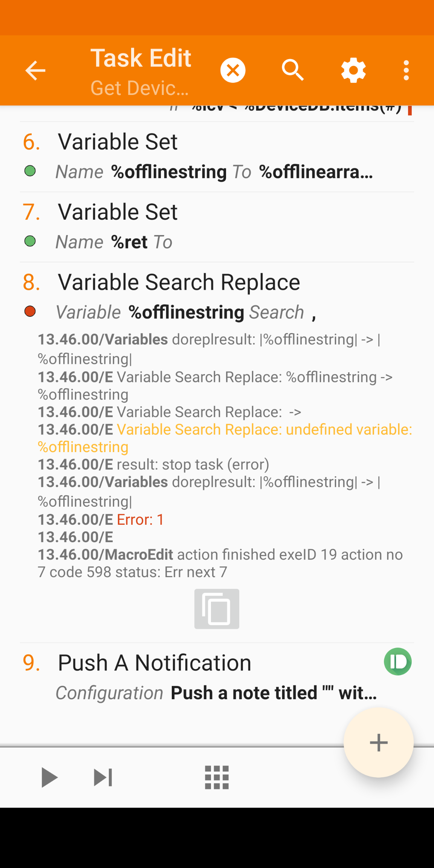Toggle the green status dot on action 7
434x868 pixels.
point(30,241)
